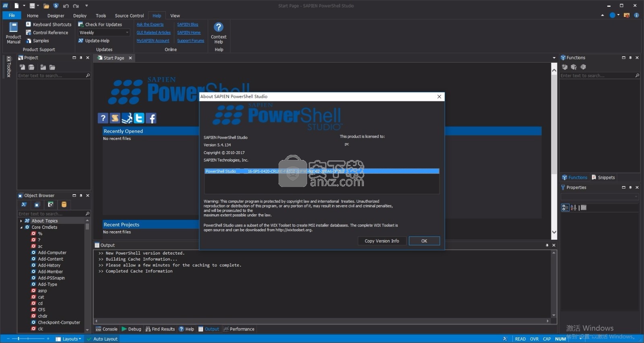Screen dimensions: 644x343
Task: Open Facebook icon on Start Page
Action: [151, 118]
